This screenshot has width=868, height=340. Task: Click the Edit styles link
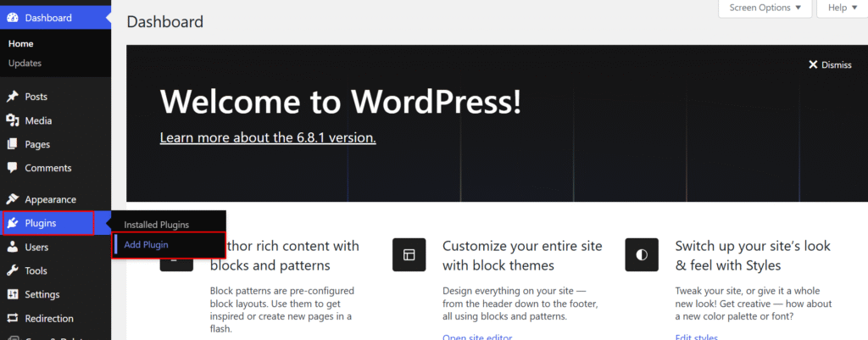697,337
